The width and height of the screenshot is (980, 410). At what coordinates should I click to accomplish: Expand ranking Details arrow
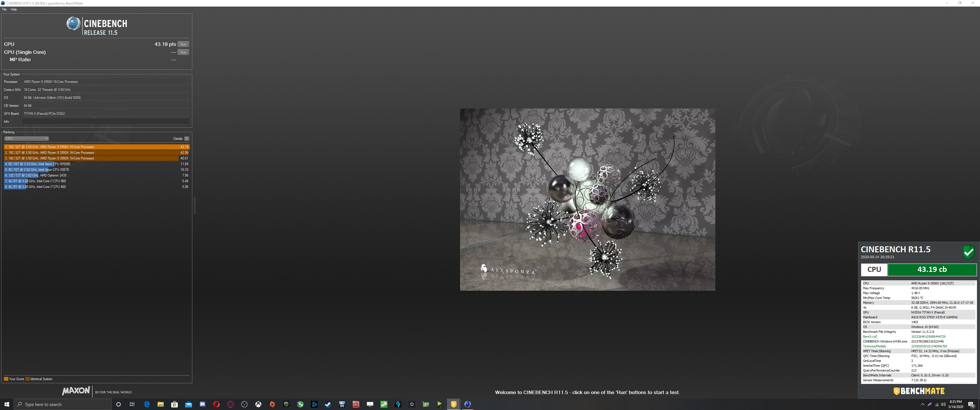pyautogui.click(x=186, y=138)
